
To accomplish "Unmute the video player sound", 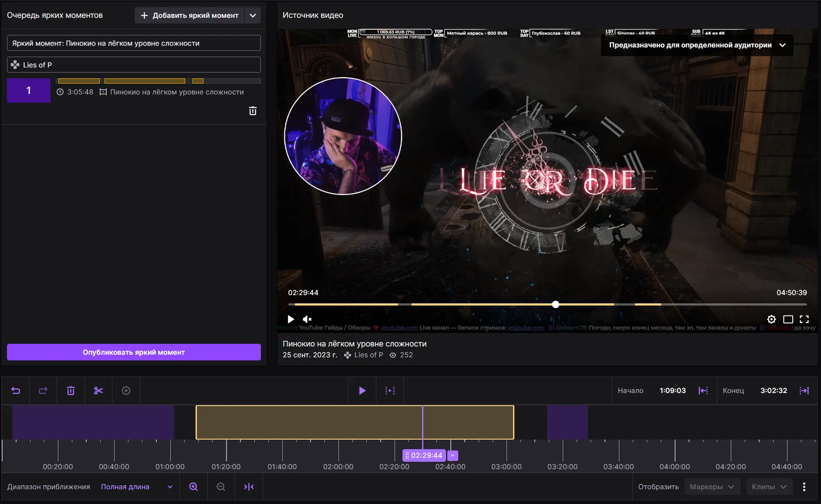I will click(x=307, y=319).
